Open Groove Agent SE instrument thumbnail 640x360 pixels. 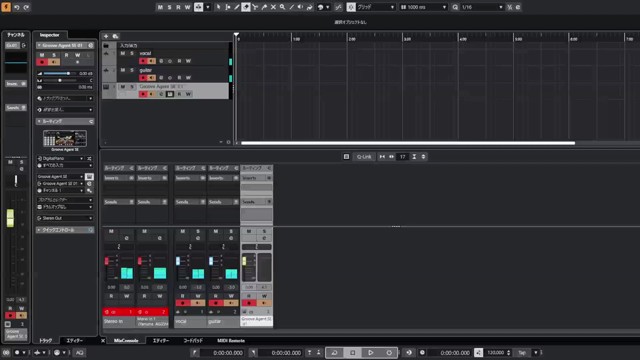tap(65, 138)
